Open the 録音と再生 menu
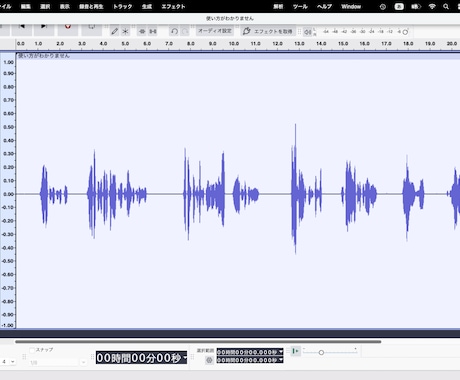 click(91, 6)
